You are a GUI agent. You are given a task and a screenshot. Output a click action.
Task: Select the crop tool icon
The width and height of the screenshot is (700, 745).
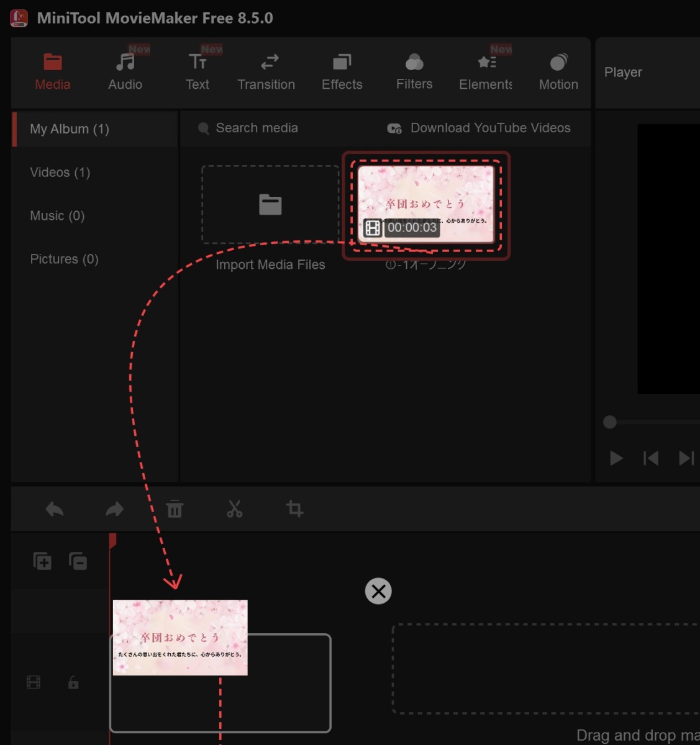point(295,509)
